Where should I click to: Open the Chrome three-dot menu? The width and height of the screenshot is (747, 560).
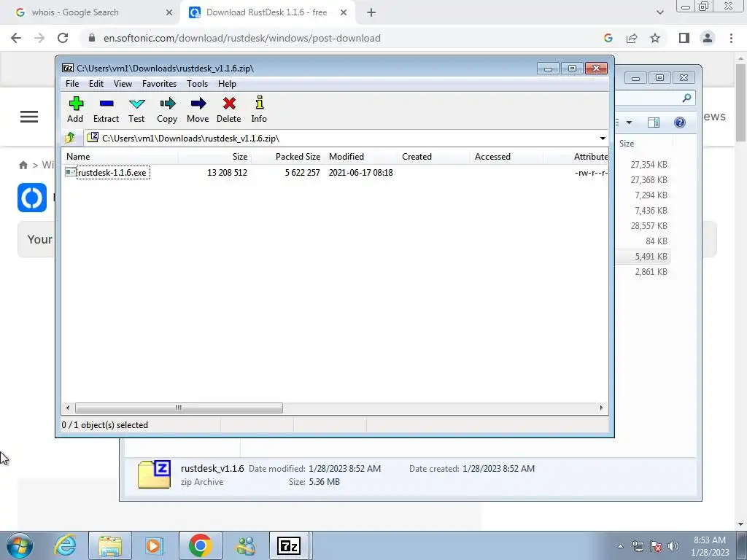[731, 38]
